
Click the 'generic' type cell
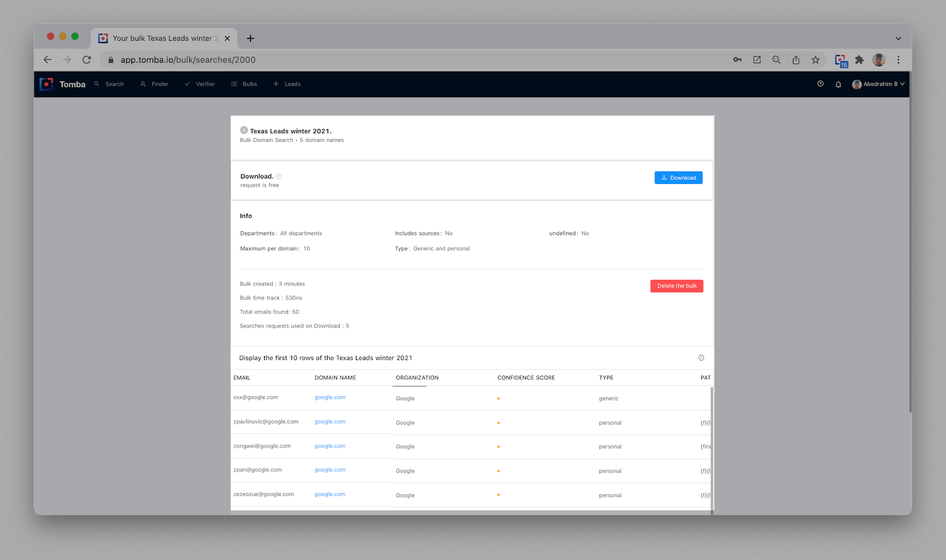tap(608, 399)
